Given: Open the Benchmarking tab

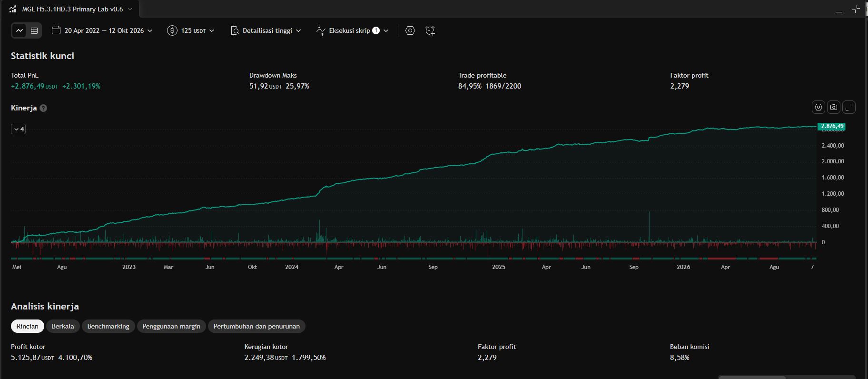Looking at the screenshot, I should click(108, 326).
